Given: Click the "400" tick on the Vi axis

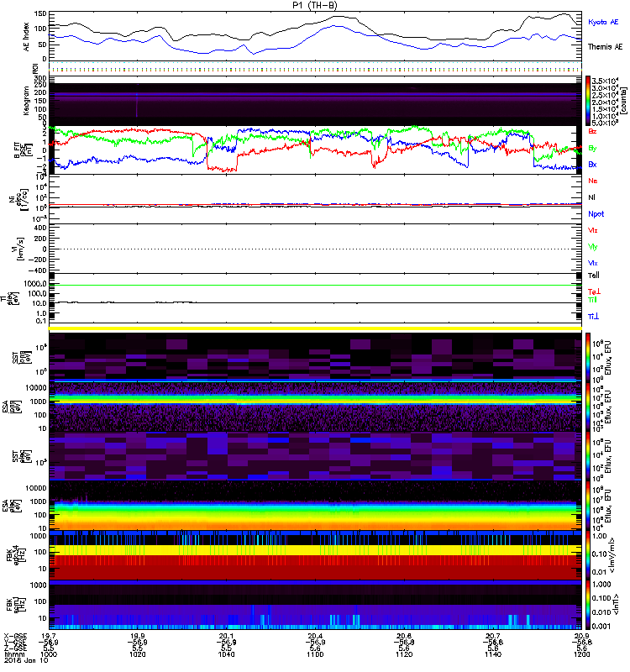Looking at the screenshot, I should click(39, 228).
